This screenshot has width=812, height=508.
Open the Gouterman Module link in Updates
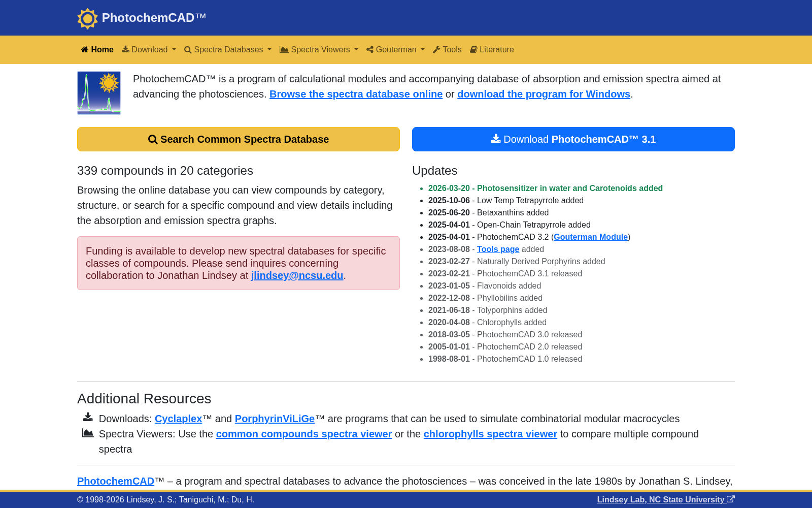(x=591, y=237)
